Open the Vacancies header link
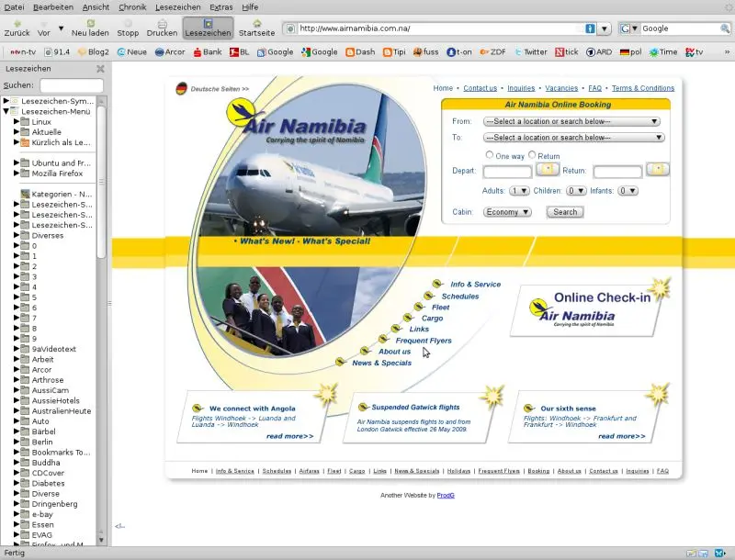The image size is (735, 560). click(561, 88)
